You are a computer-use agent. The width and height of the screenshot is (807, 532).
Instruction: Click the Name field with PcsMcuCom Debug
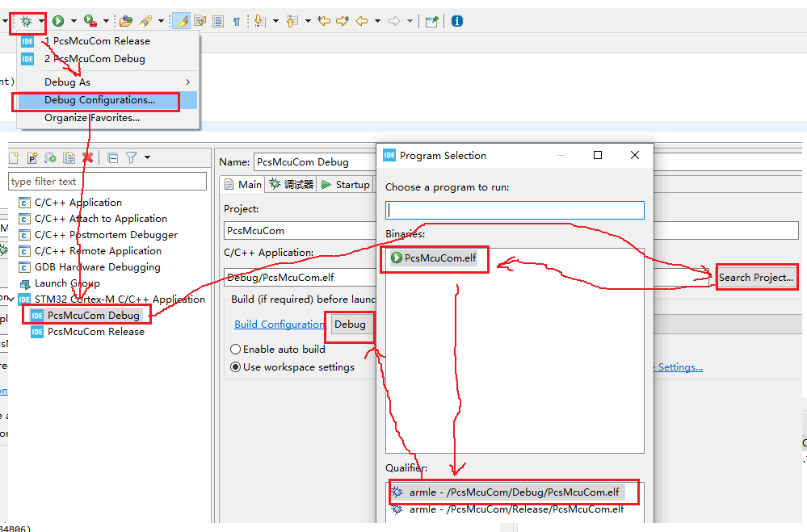315,162
